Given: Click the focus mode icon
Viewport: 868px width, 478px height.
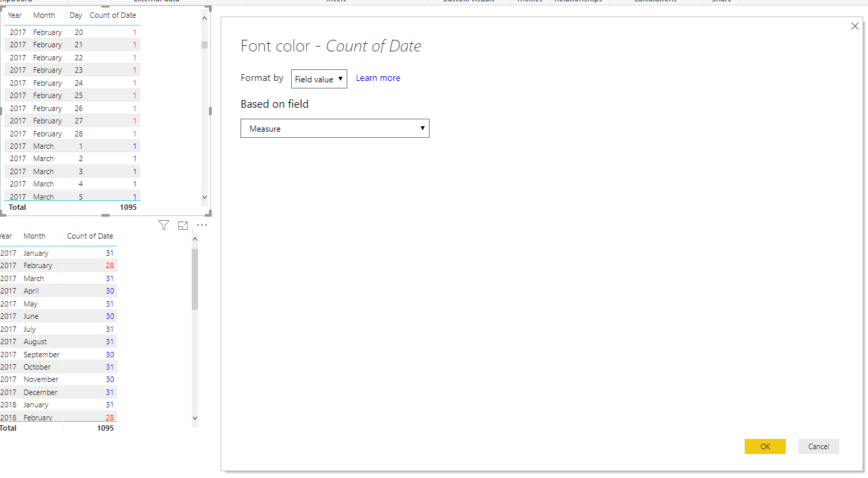Looking at the screenshot, I should (183, 225).
